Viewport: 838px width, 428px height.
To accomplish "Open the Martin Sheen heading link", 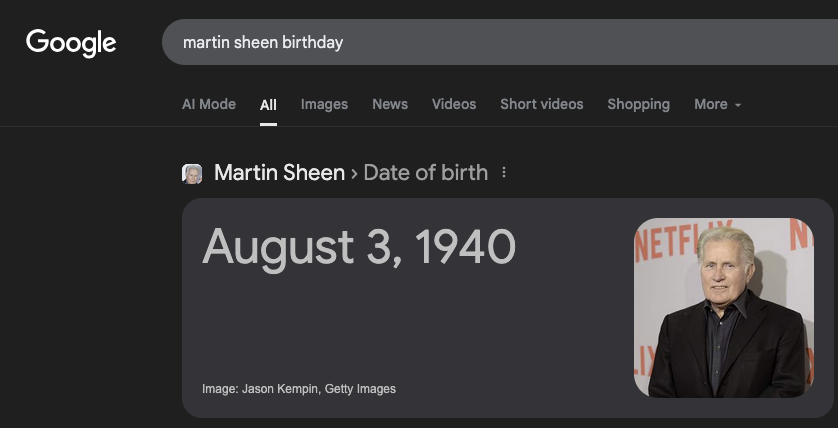I will pyautogui.click(x=278, y=173).
